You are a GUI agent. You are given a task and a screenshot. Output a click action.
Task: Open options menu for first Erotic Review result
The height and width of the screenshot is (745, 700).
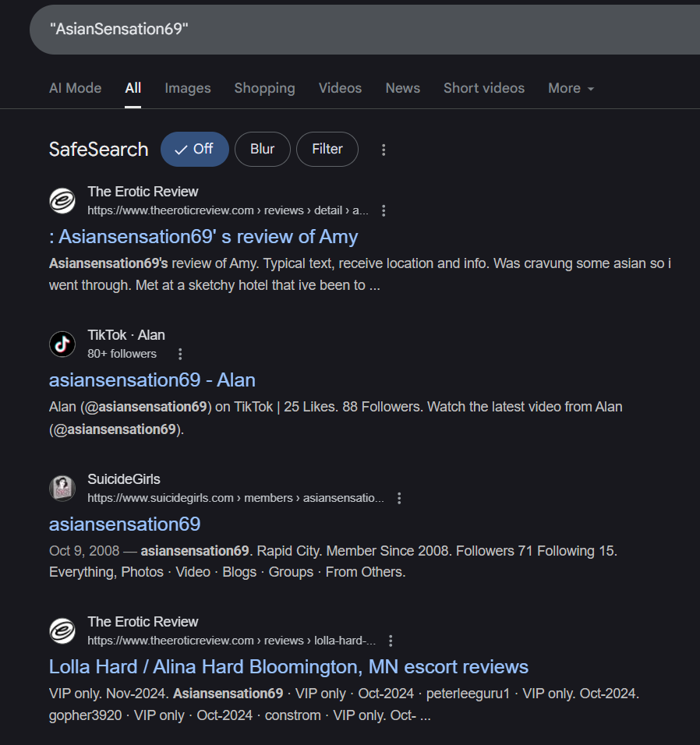384,210
